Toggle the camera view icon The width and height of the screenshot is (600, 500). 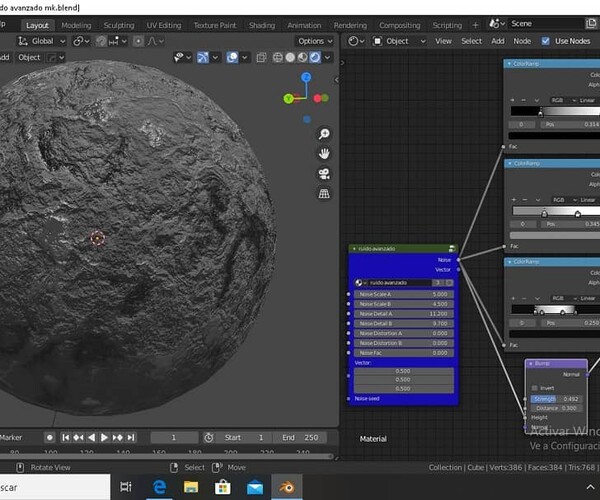point(324,174)
